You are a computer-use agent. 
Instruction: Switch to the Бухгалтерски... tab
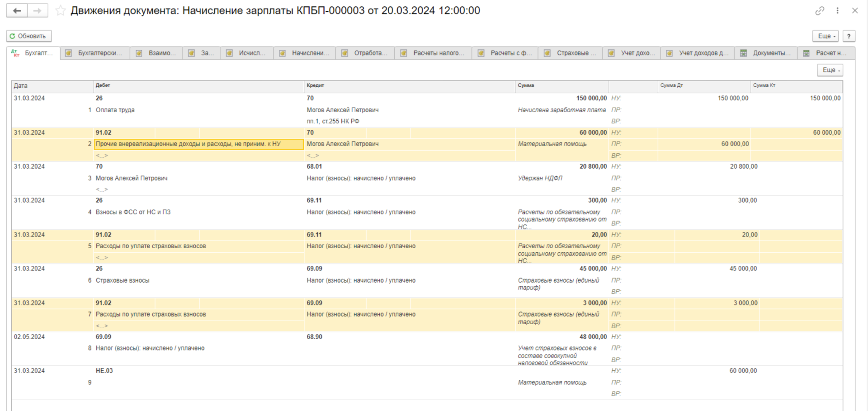pos(95,53)
